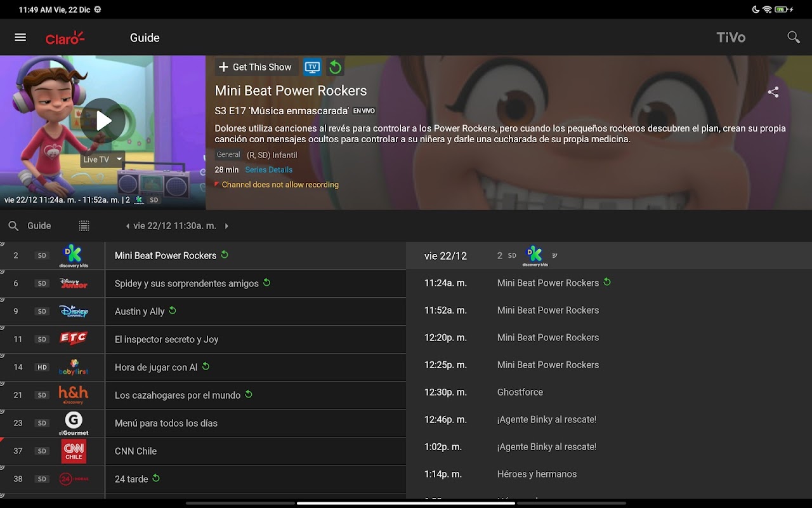
Task: Tap the battery indicator in status bar
Action: [784, 10]
